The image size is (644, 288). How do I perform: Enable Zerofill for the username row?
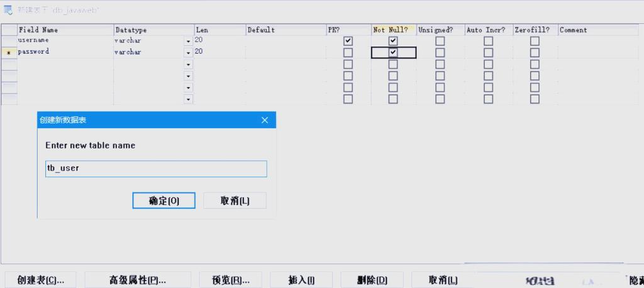click(535, 41)
